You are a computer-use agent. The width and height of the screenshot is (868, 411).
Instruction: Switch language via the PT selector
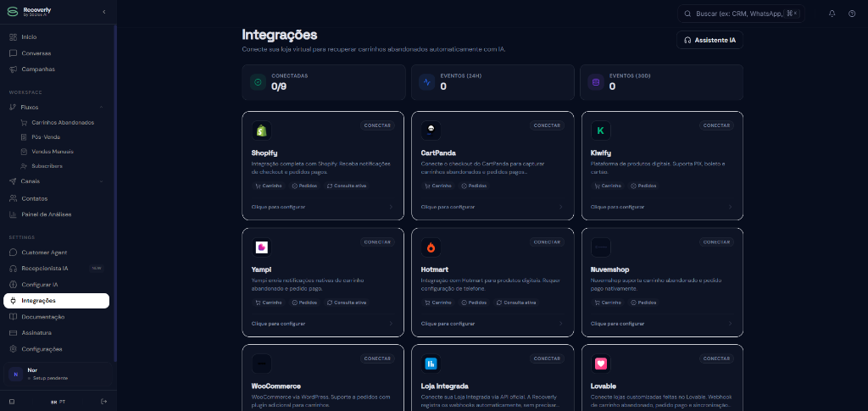(x=58, y=401)
